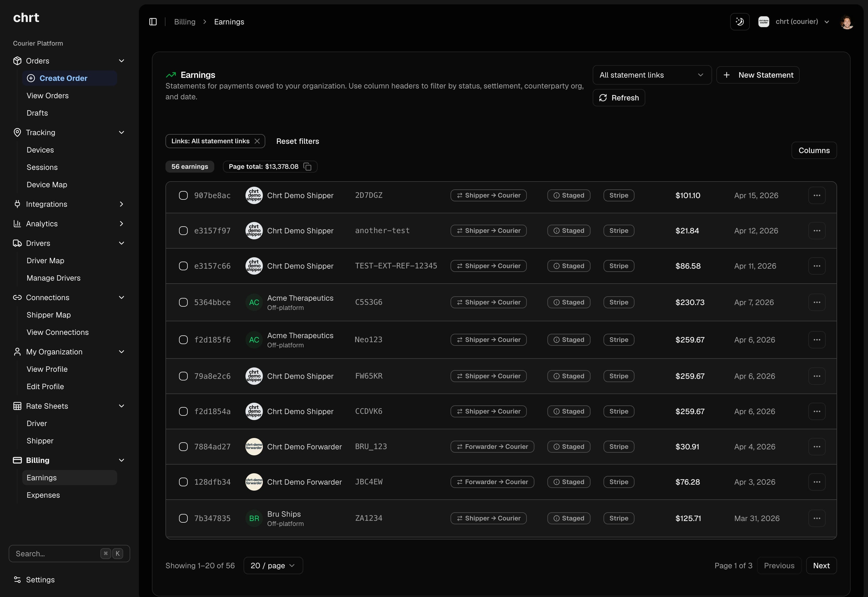The image size is (868, 597).
Task: Select the checkbox for earning 7884ad27
Action: 183,447
